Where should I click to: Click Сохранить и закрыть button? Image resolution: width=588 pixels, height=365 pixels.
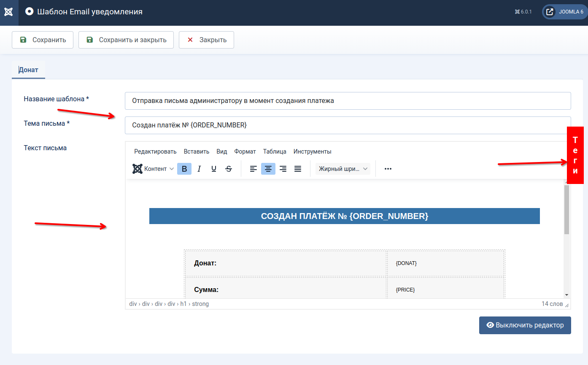(x=126, y=40)
